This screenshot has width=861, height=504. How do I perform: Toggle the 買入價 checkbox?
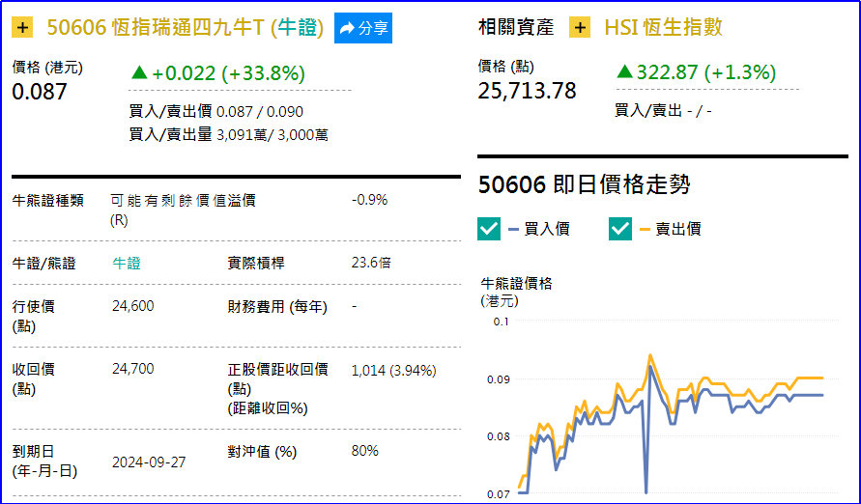pos(489,229)
